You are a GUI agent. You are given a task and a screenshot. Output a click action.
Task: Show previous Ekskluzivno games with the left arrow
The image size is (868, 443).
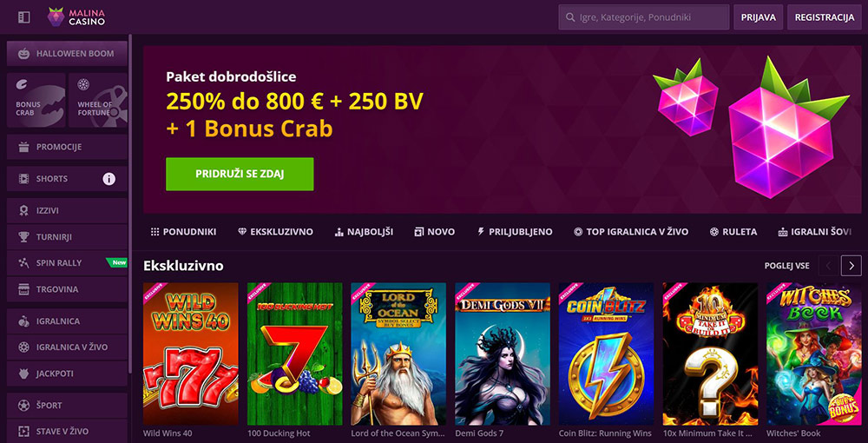coord(829,266)
